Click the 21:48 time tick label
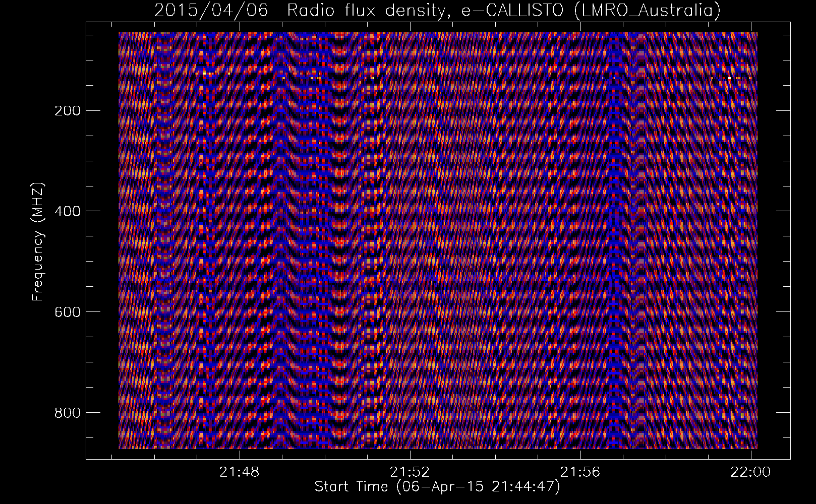Viewport: 816px width, 504px height. pyautogui.click(x=239, y=472)
